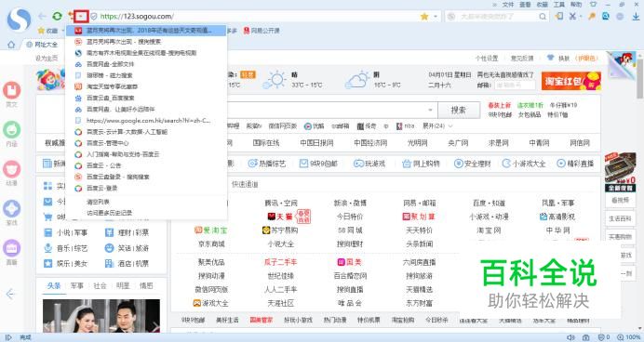The height and width of the screenshot is (342, 644).
Task: Open dropdown arrow next to the favorite star
Action: click(436, 17)
